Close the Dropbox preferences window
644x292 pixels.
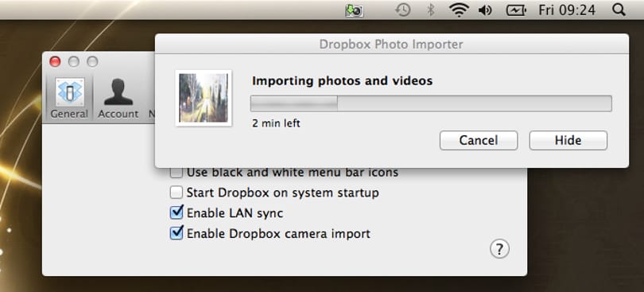pyautogui.click(x=55, y=62)
